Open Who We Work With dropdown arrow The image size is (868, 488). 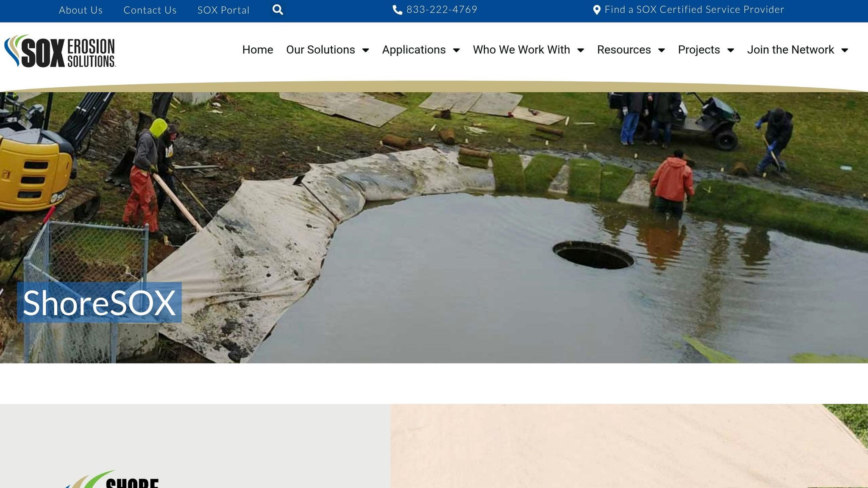coord(581,50)
